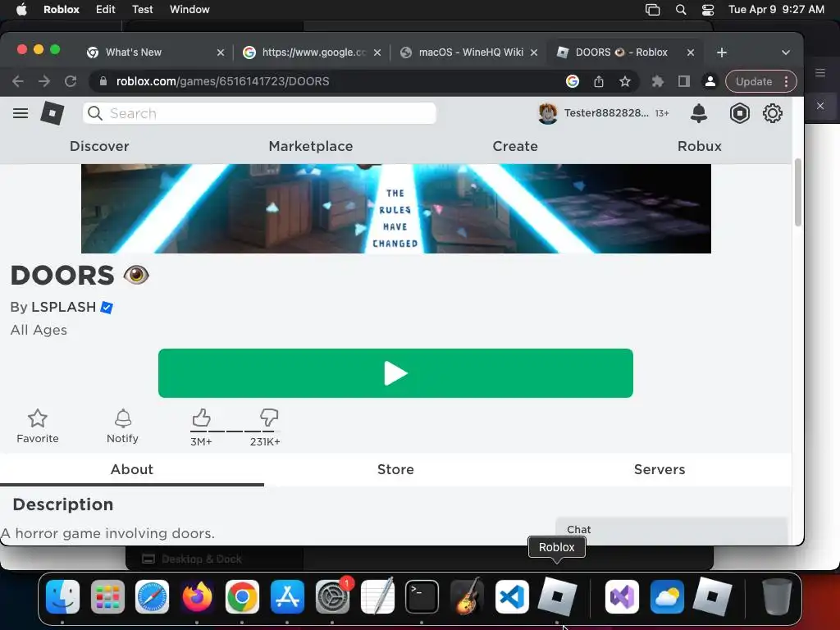The image size is (840, 630).
Task: Open the Chrome profile icon
Action: pos(710,81)
